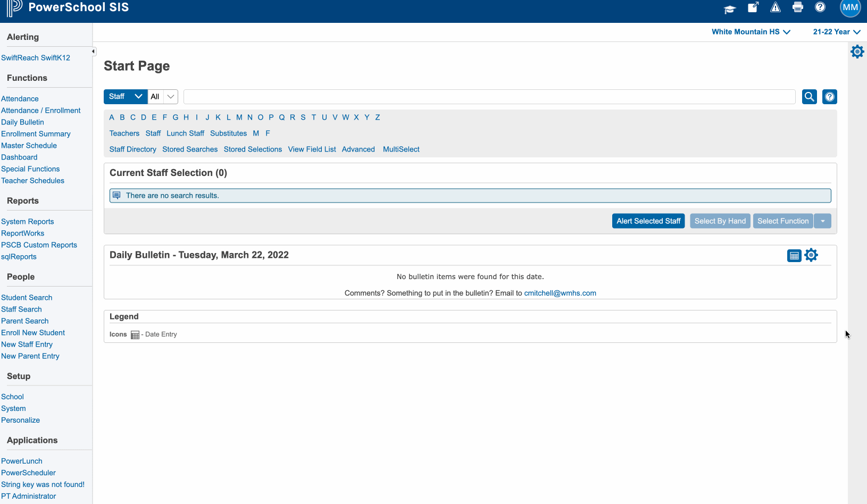Open the White Mountain HS school dropdown
Viewport: 867px width, 504px height.
[x=751, y=32]
